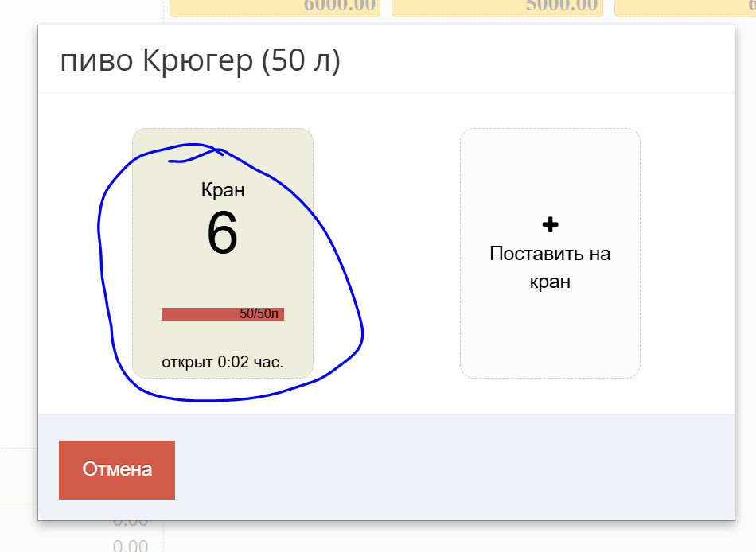Click the large number 6 on the tap card
The image size is (756, 552).
click(x=222, y=233)
